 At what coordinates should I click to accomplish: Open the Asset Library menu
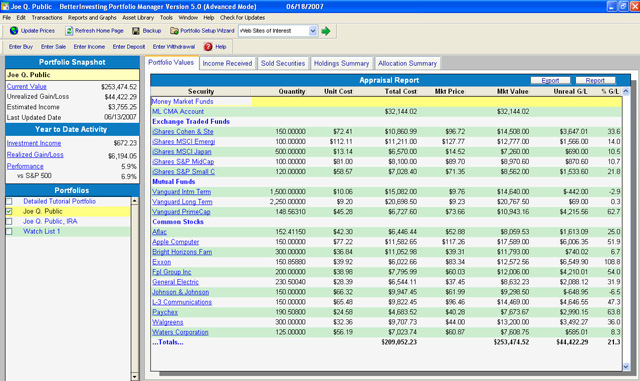[138, 18]
